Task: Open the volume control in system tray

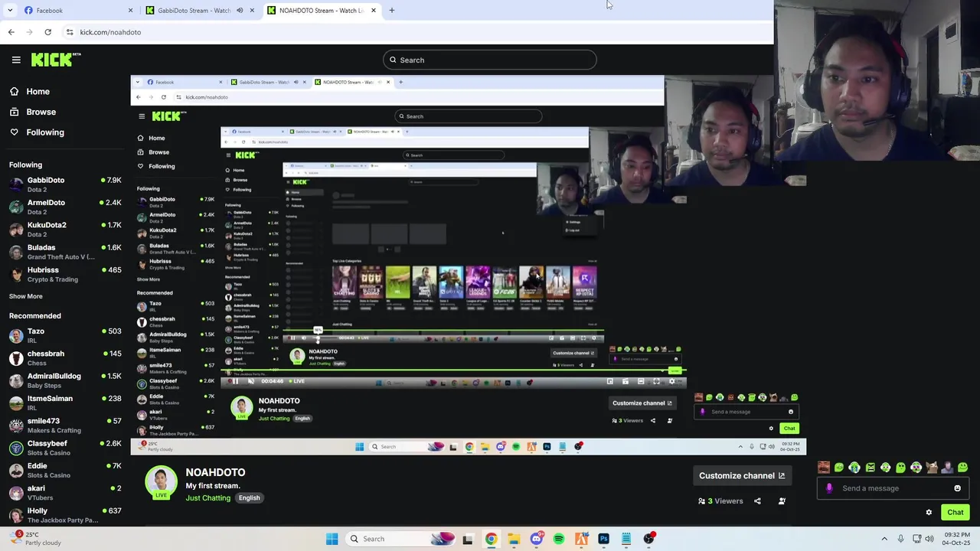Action: [929, 539]
